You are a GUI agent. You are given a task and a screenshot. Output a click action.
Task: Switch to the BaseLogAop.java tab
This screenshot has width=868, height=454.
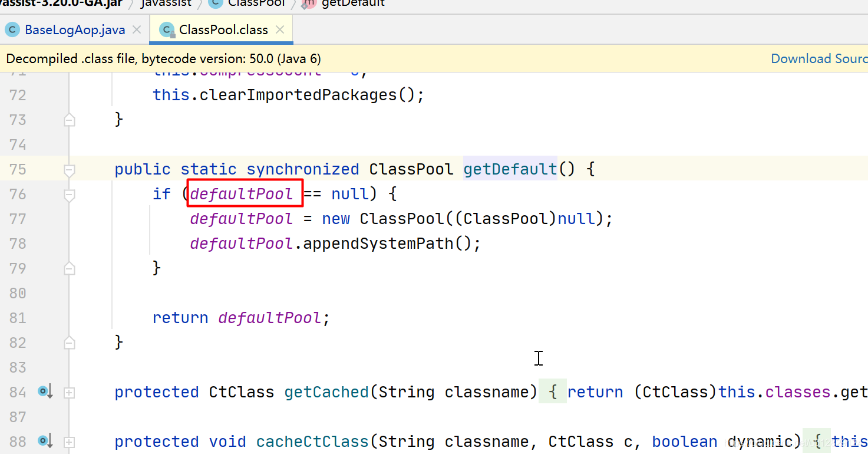[x=74, y=29]
